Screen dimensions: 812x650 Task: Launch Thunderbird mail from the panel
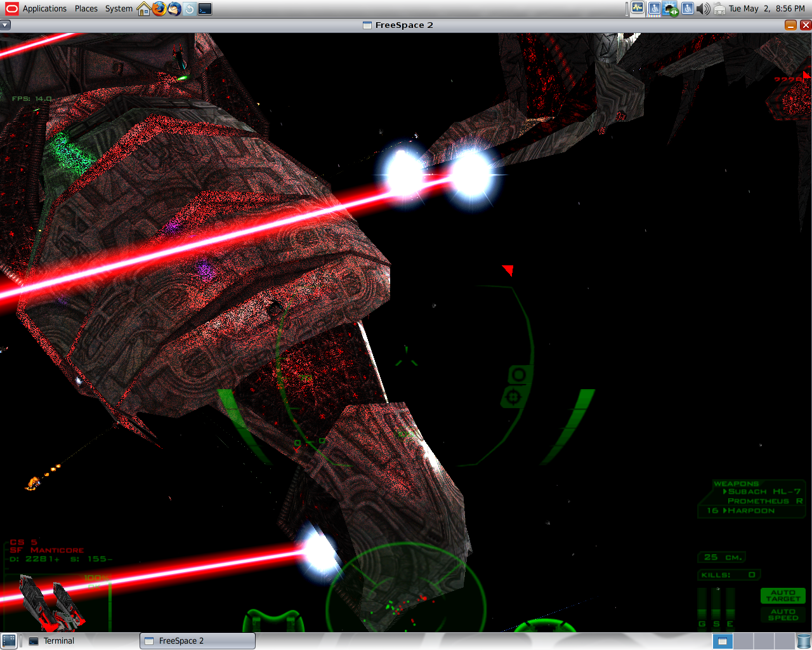pyautogui.click(x=174, y=9)
